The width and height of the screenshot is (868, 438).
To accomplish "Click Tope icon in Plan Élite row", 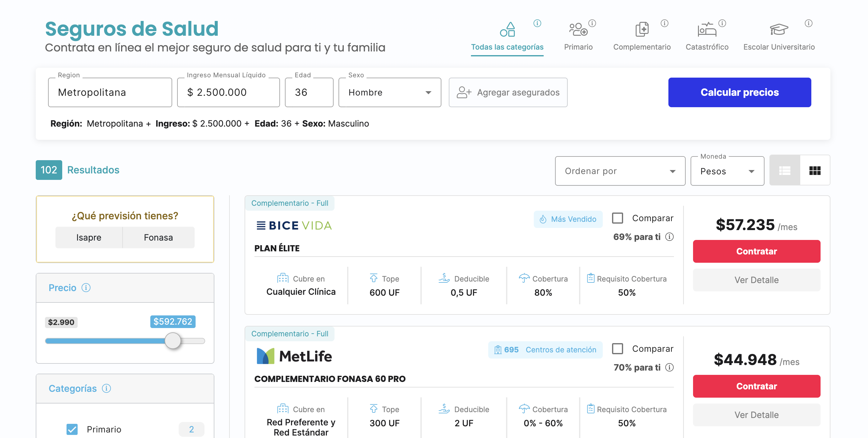I will tap(374, 278).
